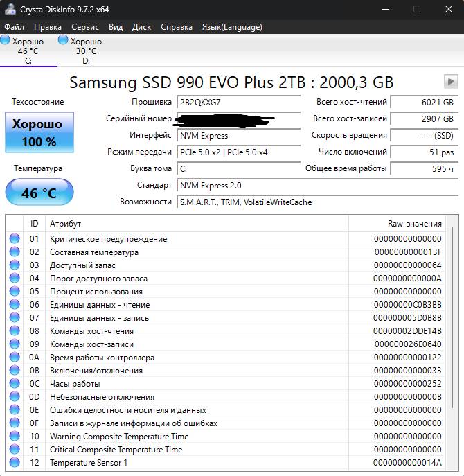Click the CrystalDiskInfo app icon in title bar
Viewport: 464px width, 476px height.
coord(9,10)
